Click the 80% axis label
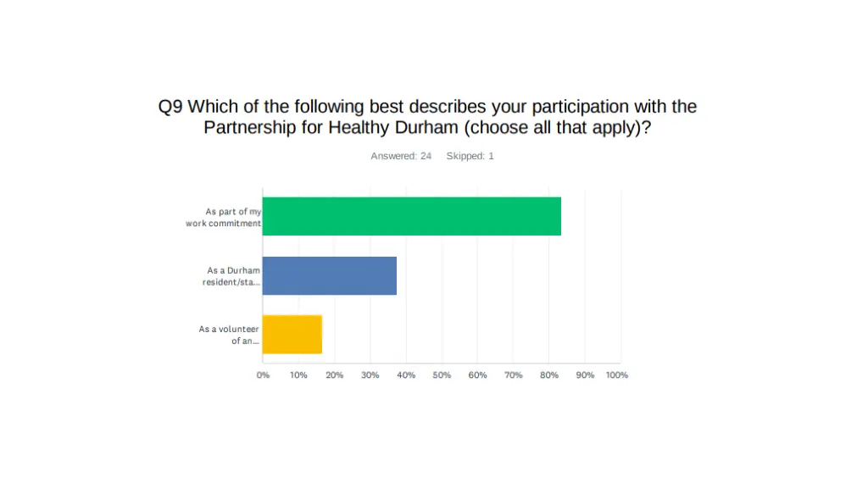 click(549, 375)
